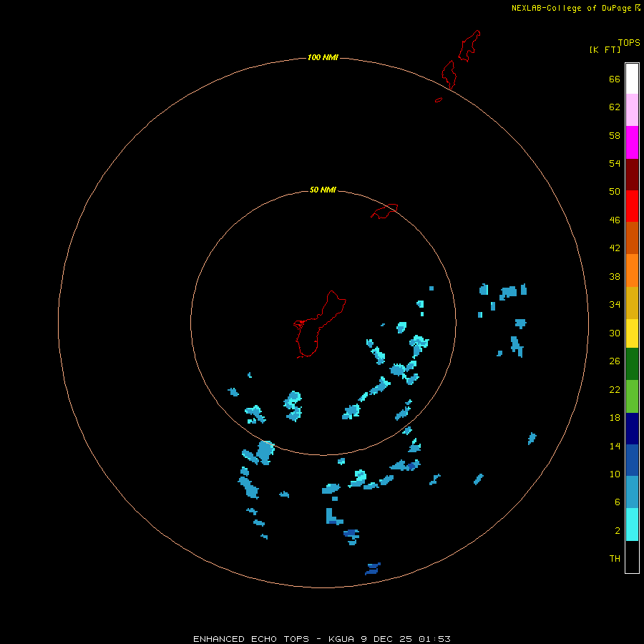Screen dimensions: 644x644
Task: Click the TOPS legend title
Action: click(x=629, y=42)
